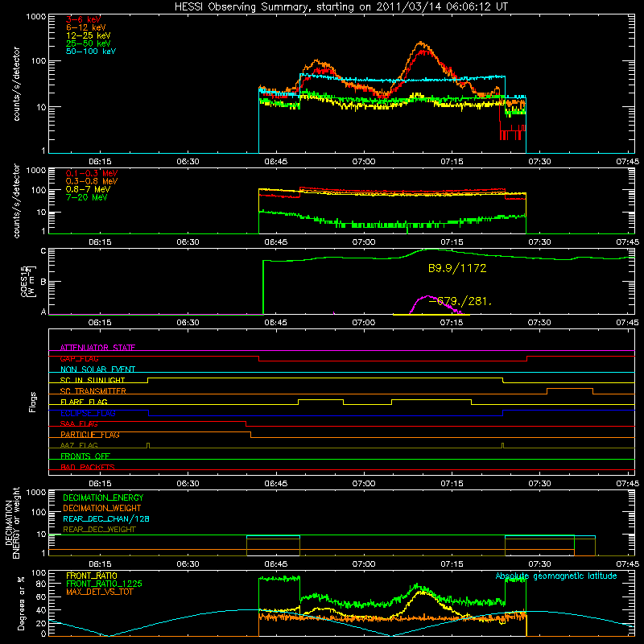Image resolution: width=644 pixels, height=644 pixels.
Task: Click the DECIMATION_ENERGY legend label
Action: pos(103,497)
